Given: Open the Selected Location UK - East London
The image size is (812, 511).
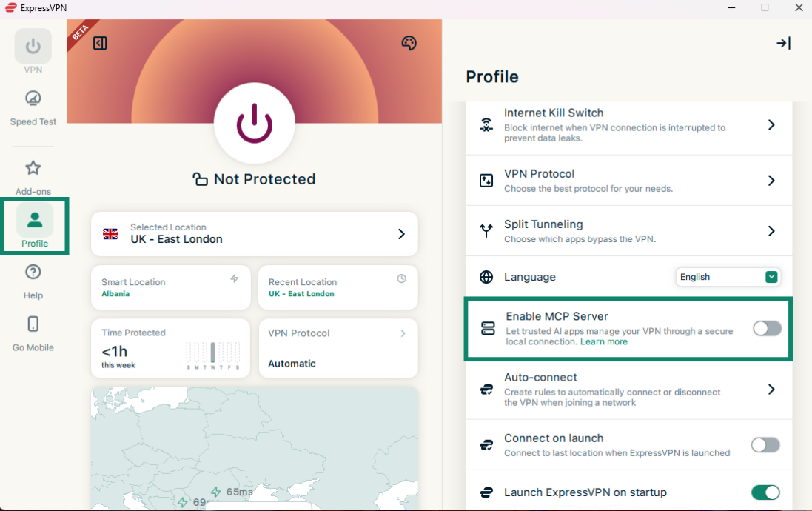Looking at the screenshot, I should tap(254, 233).
